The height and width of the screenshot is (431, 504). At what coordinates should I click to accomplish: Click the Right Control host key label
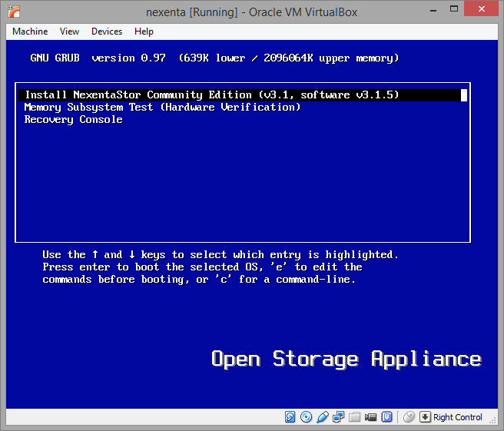[458, 417]
